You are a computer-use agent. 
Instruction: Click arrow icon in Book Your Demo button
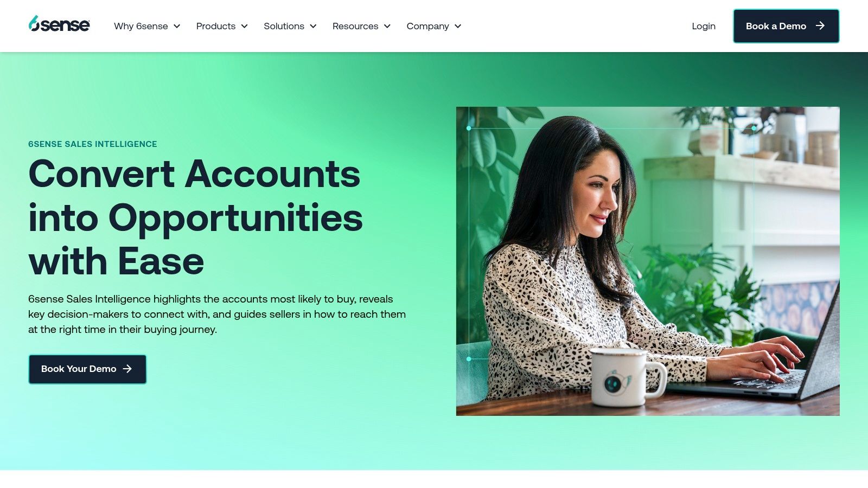(127, 369)
